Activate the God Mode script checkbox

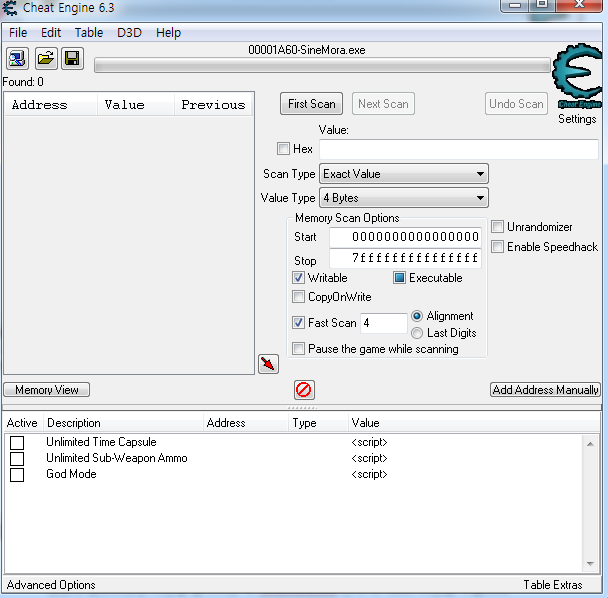point(17,475)
